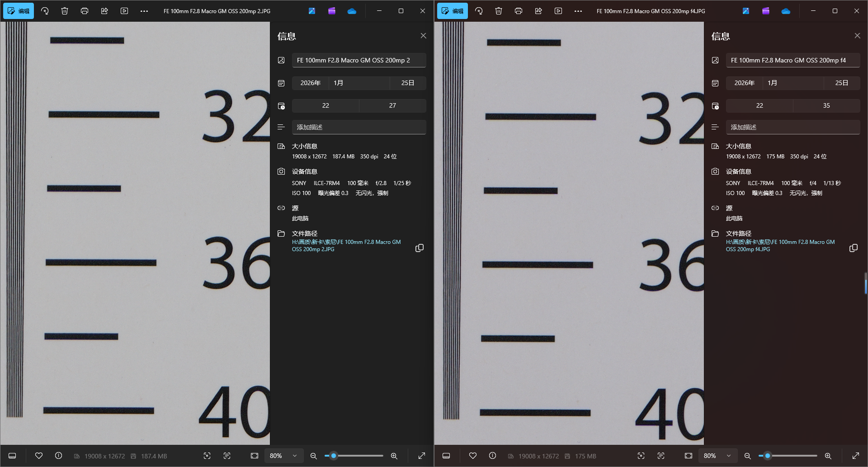868x467 pixels.
Task: Share the 200mp f4.JPG image
Action: click(x=538, y=11)
